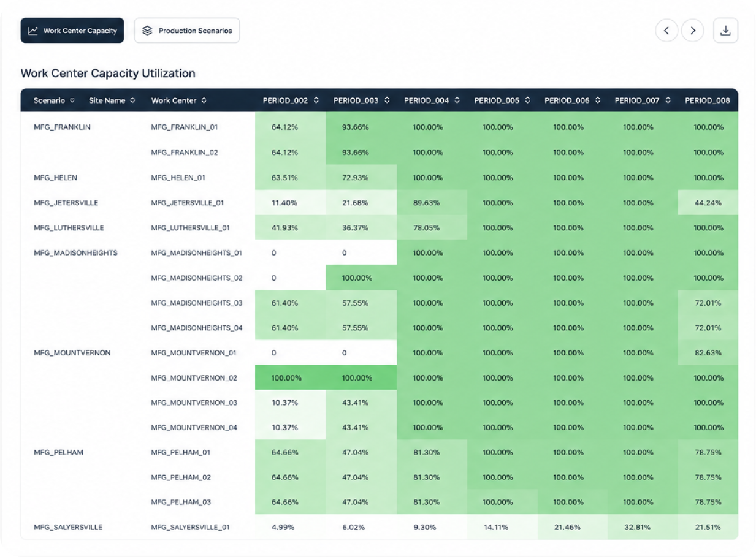Screen dimensions: 756x557
Task: Click the PERIOD_005 column sort arrows
Action: coord(527,100)
